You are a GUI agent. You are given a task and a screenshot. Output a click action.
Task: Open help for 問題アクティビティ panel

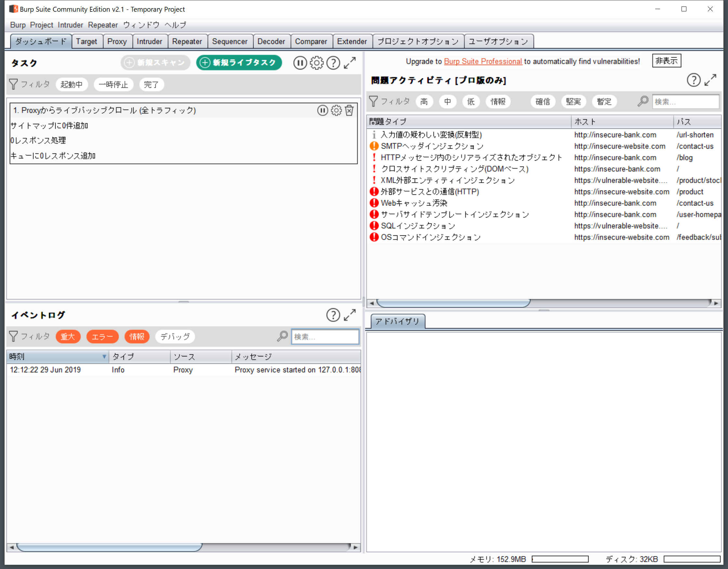point(693,80)
